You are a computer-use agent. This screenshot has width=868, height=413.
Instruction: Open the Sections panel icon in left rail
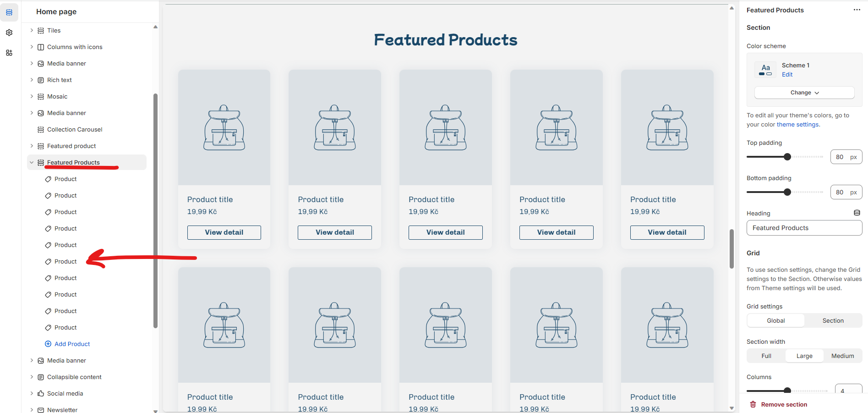[9, 12]
